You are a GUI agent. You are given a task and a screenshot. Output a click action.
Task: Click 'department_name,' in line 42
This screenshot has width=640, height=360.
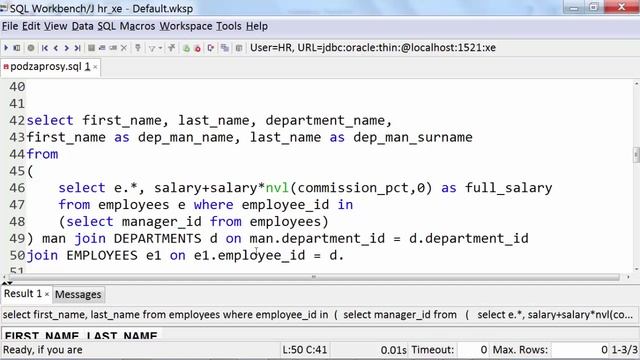tap(329, 120)
